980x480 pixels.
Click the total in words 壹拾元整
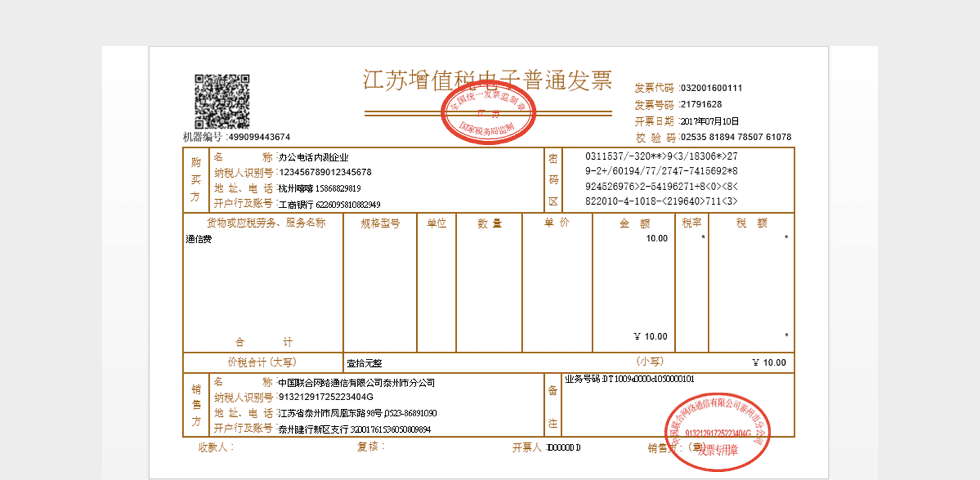[x=364, y=362]
